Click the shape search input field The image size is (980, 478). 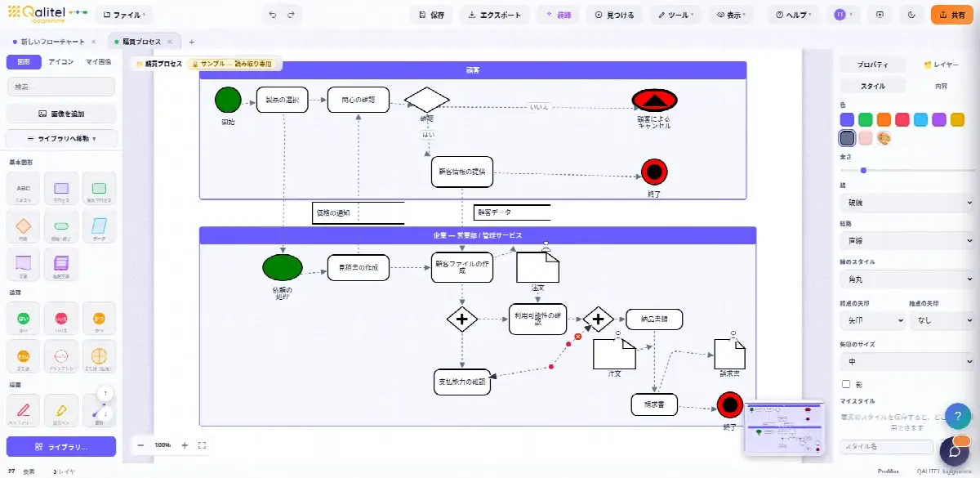click(x=61, y=87)
